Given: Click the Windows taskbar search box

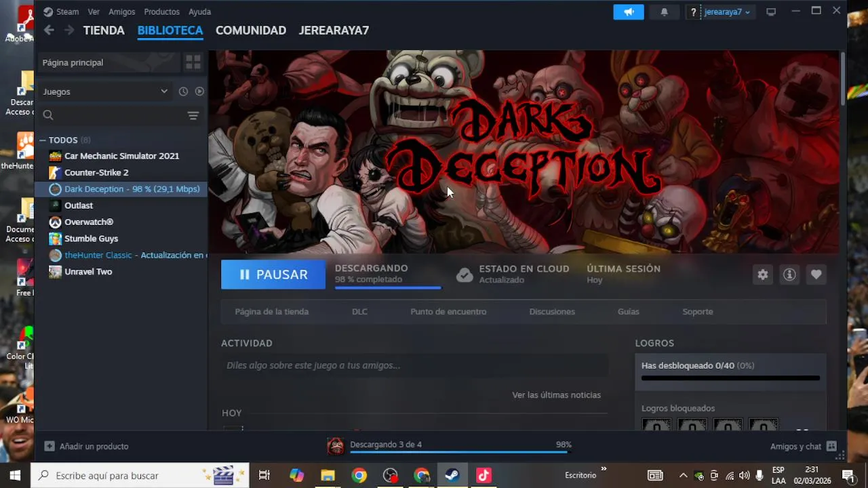Looking at the screenshot, I should (140, 475).
